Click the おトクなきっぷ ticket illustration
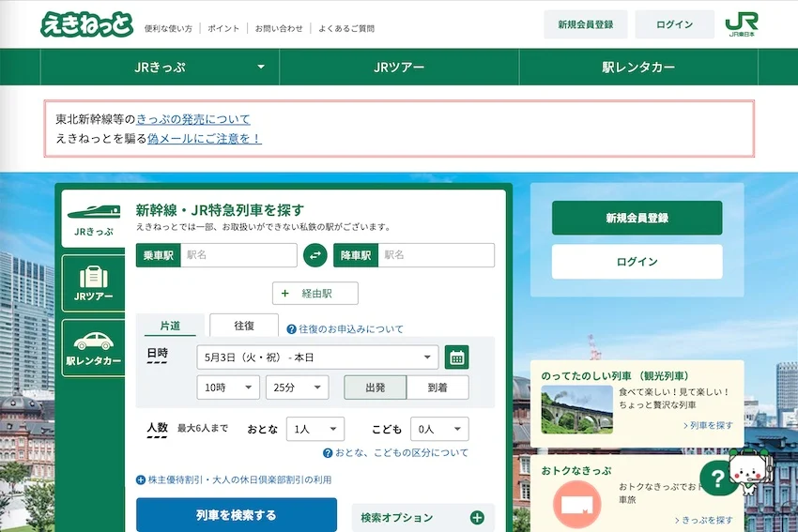798x532 pixels. (576, 504)
